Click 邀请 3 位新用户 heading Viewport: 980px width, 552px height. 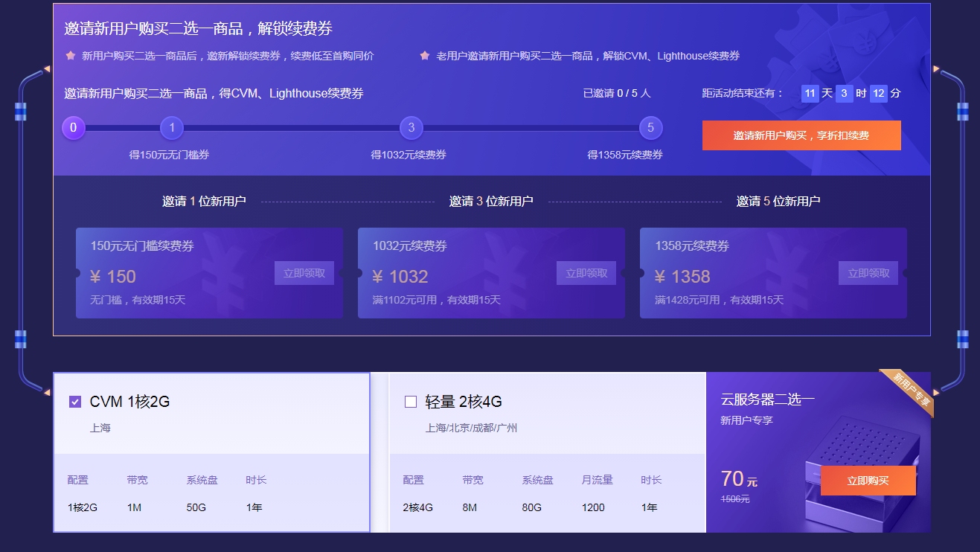(491, 201)
